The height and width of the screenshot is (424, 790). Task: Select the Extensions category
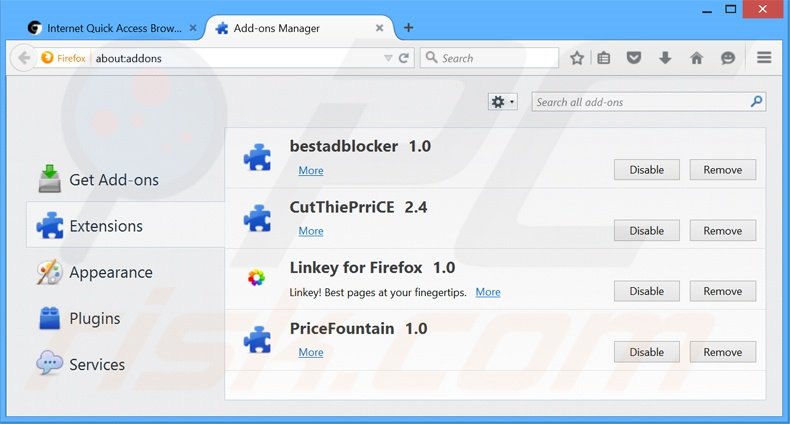pyautogui.click(x=125, y=225)
